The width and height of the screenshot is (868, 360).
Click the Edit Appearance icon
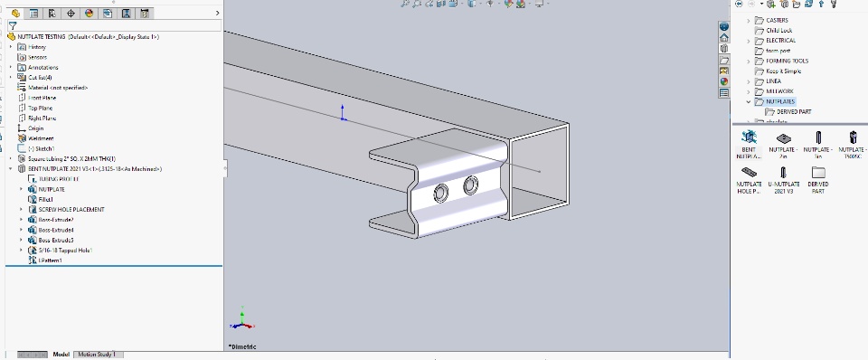coord(508,4)
